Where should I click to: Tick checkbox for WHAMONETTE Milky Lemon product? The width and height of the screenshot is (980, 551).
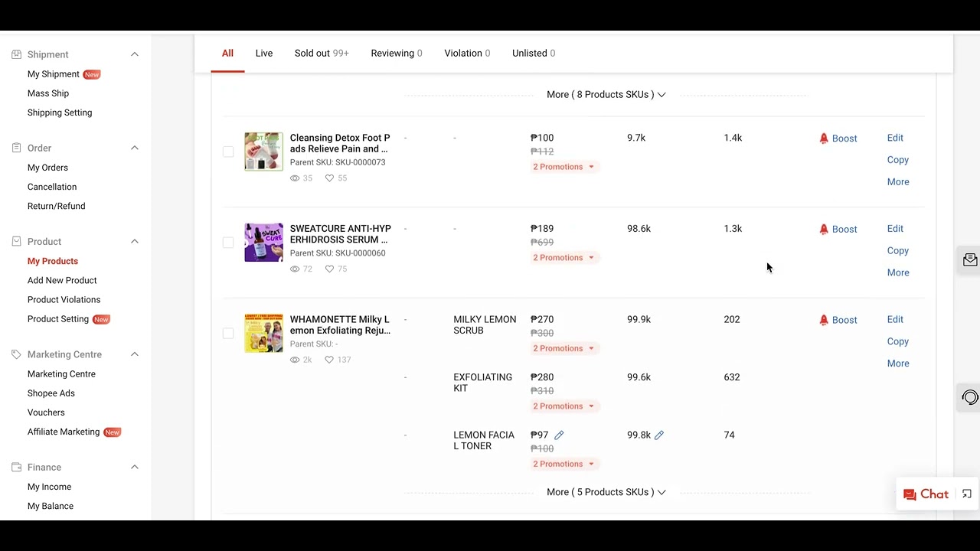(x=228, y=333)
